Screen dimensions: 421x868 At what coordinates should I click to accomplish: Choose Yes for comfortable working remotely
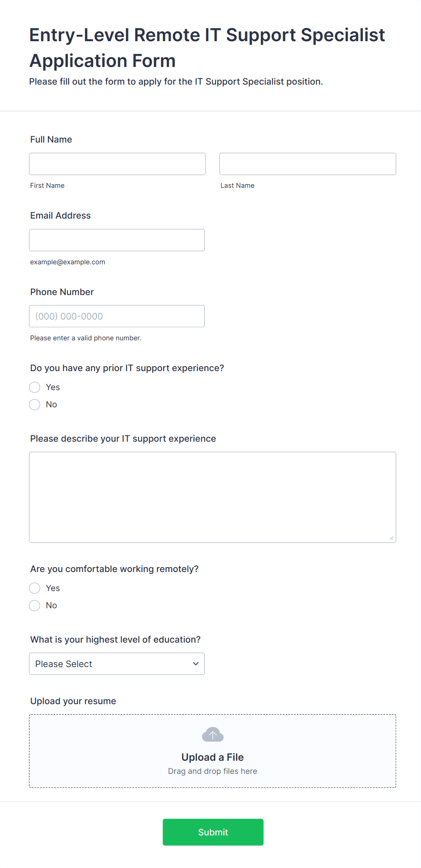pyautogui.click(x=35, y=588)
